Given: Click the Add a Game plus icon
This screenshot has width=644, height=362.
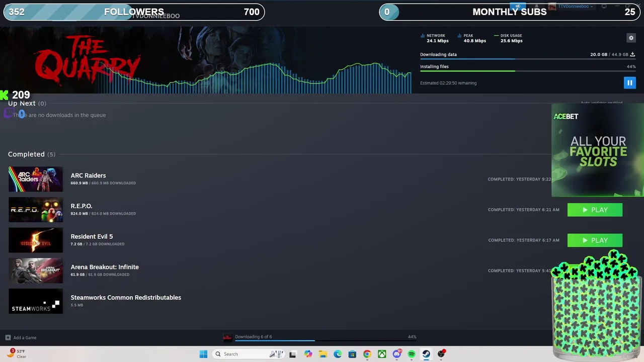Looking at the screenshot, I should tap(8, 337).
